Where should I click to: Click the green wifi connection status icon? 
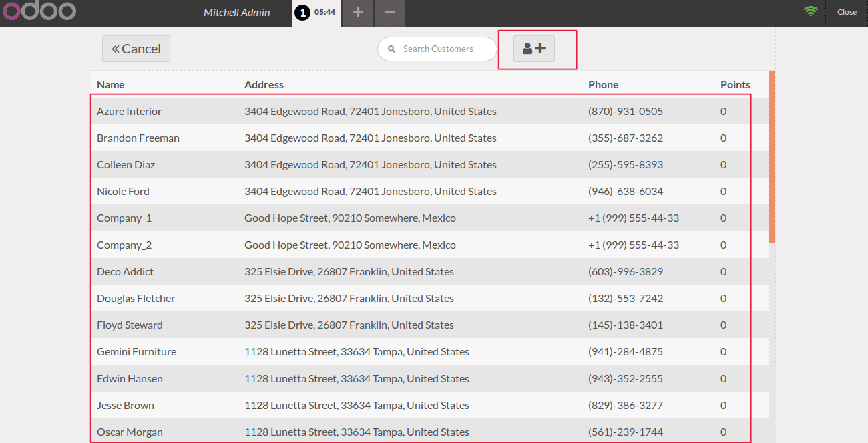pyautogui.click(x=811, y=12)
